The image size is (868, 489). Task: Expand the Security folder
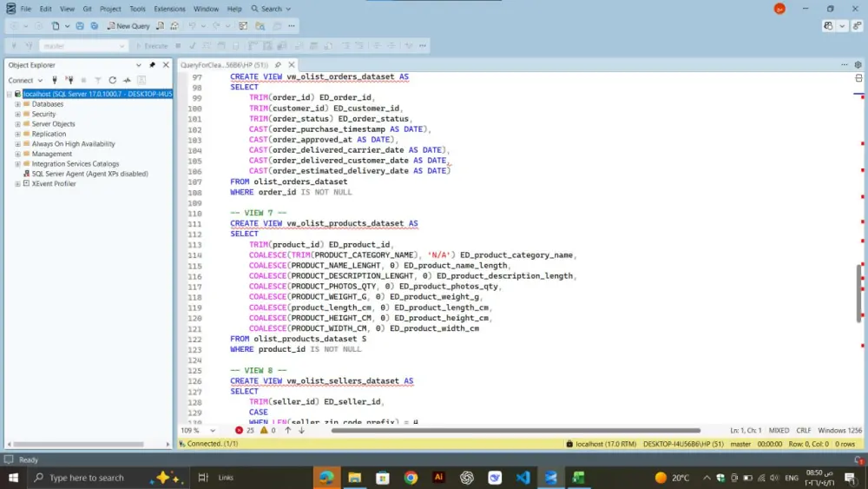point(17,114)
